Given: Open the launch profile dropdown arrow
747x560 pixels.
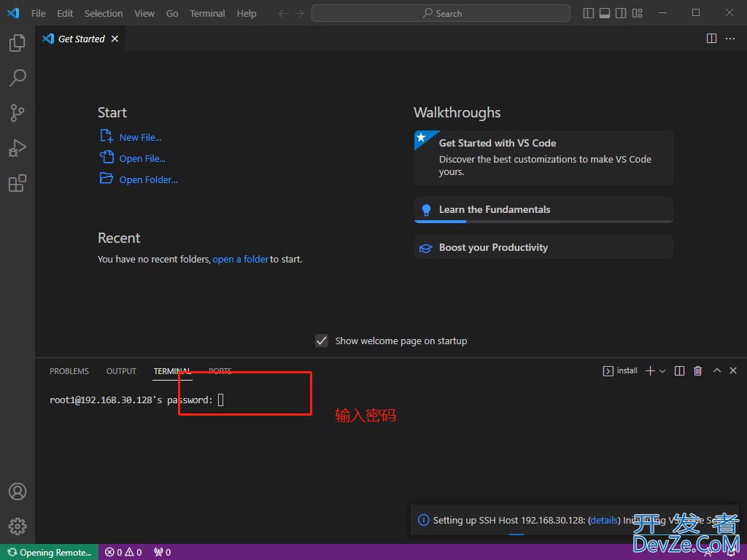Looking at the screenshot, I should tap(662, 371).
